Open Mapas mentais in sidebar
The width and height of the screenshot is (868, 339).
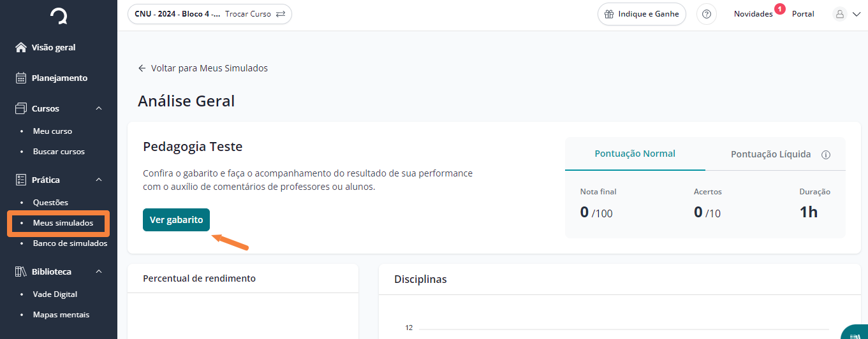tap(61, 315)
